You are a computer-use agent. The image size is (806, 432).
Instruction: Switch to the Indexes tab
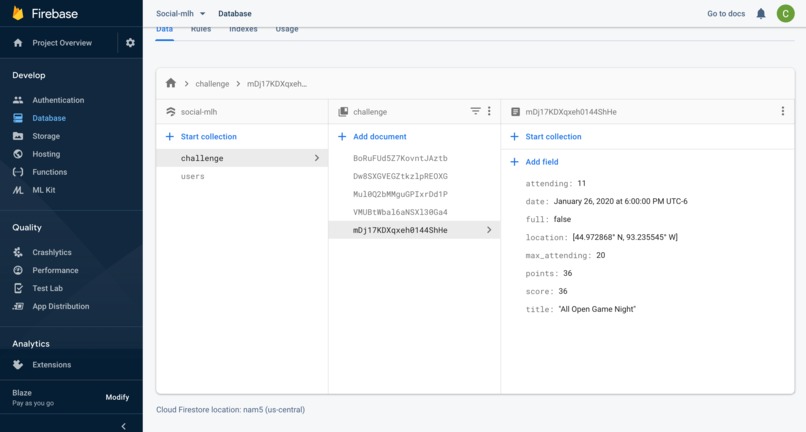(243, 29)
